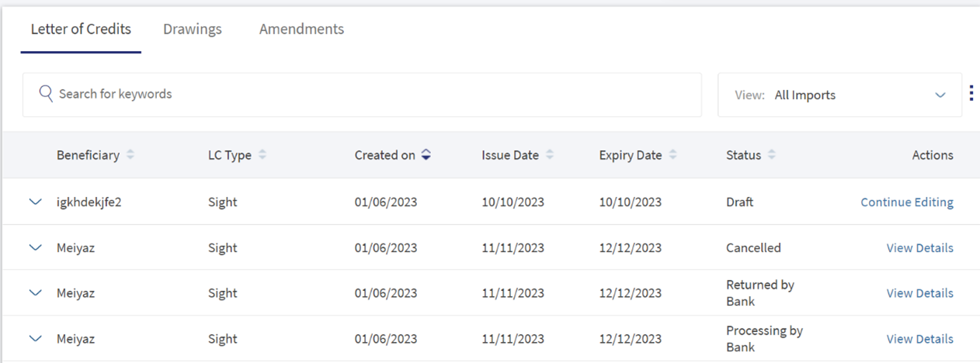This screenshot has width=980, height=363.
Task: Expand the Returned by Bank row
Action: point(35,292)
